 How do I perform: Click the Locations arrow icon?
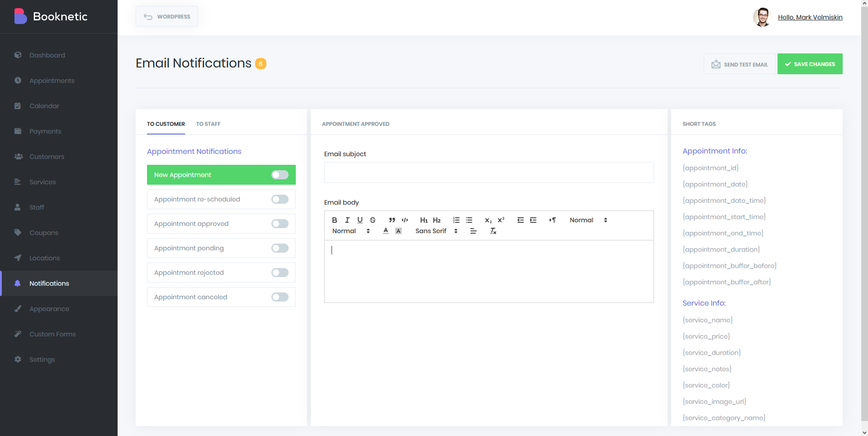tap(18, 258)
